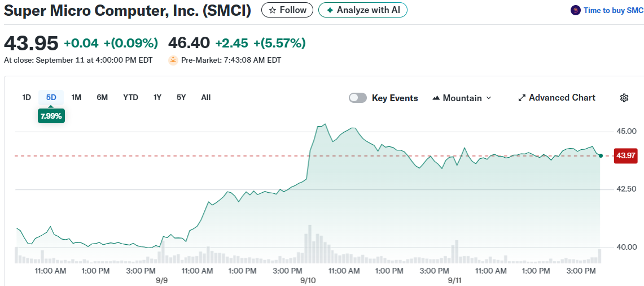Image resolution: width=644 pixels, height=286 pixels.
Task: Click the Pre-Market 7:43:08 AM EDT text
Action: point(231,60)
